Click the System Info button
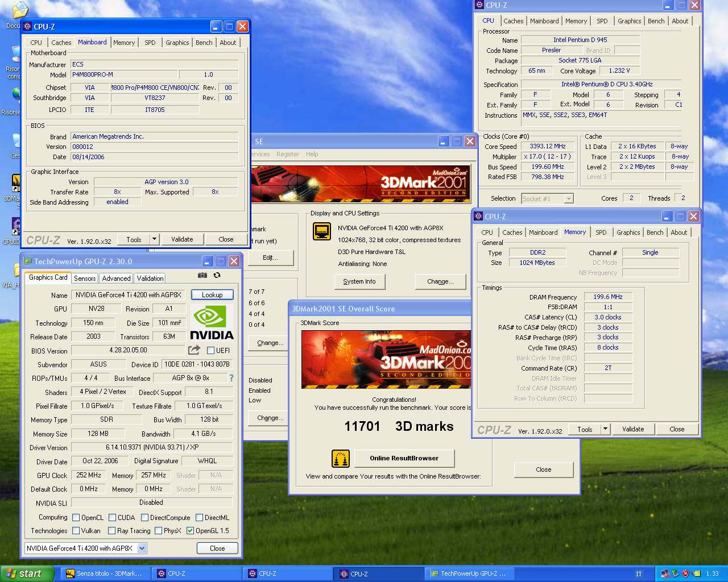728x582 pixels. click(359, 281)
